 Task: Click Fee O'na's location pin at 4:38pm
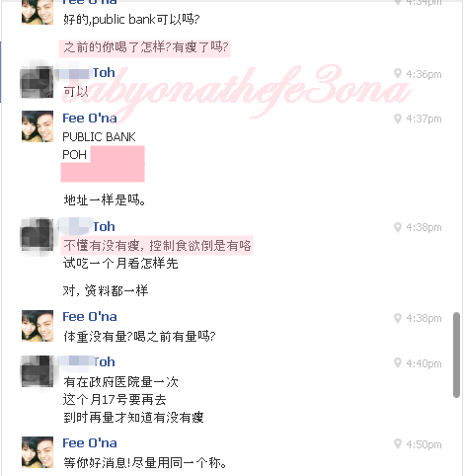click(398, 318)
